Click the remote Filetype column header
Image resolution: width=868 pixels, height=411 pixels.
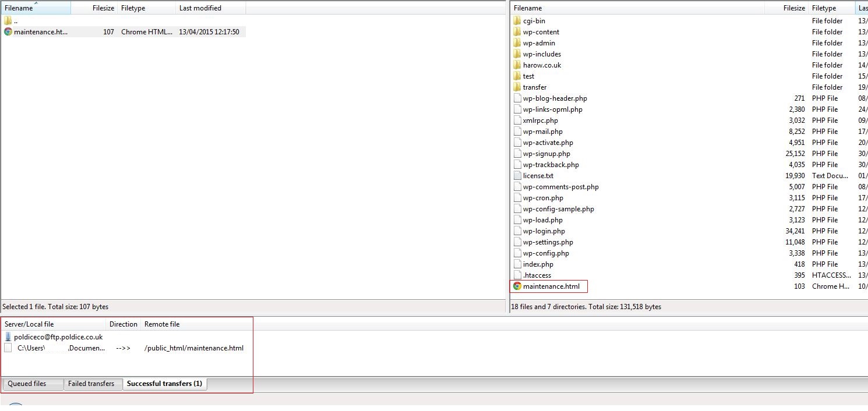tap(824, 8)
